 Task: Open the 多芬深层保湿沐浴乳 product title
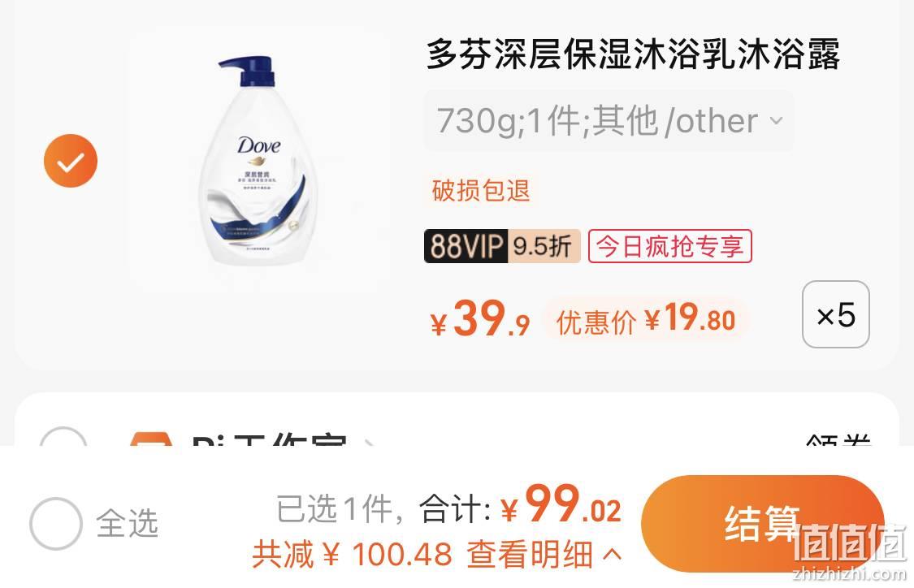pos(633,54)
